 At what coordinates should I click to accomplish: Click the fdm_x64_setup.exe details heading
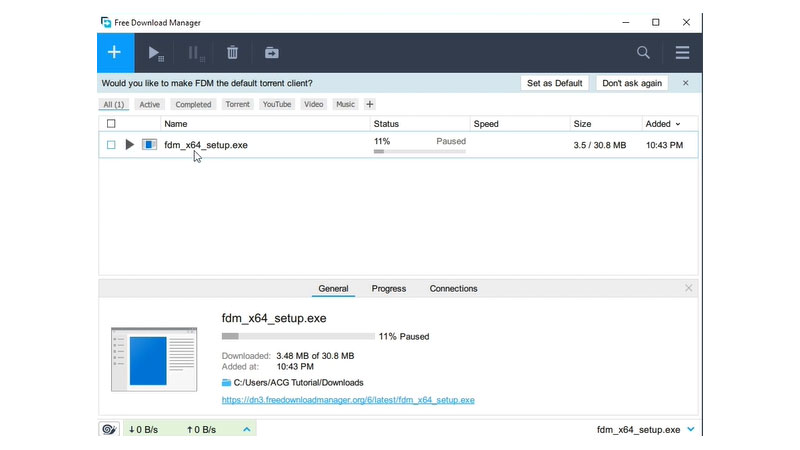pos(274,318)
